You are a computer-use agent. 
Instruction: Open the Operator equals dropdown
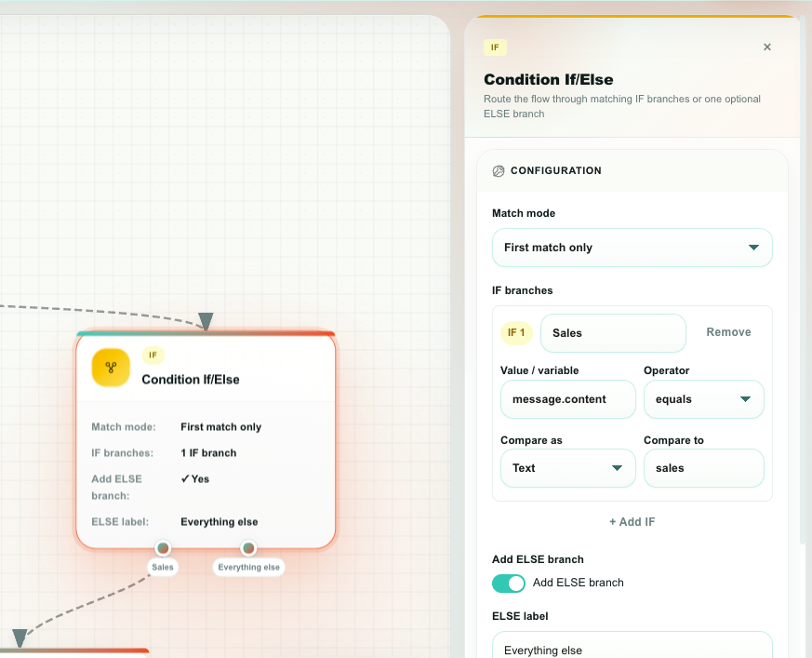point(703,399)
